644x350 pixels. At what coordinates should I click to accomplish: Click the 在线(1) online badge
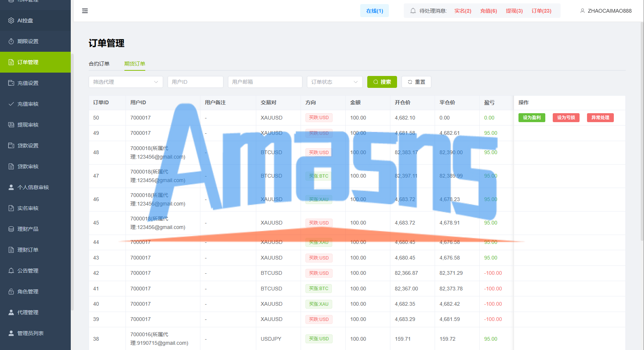click(374, 11)
